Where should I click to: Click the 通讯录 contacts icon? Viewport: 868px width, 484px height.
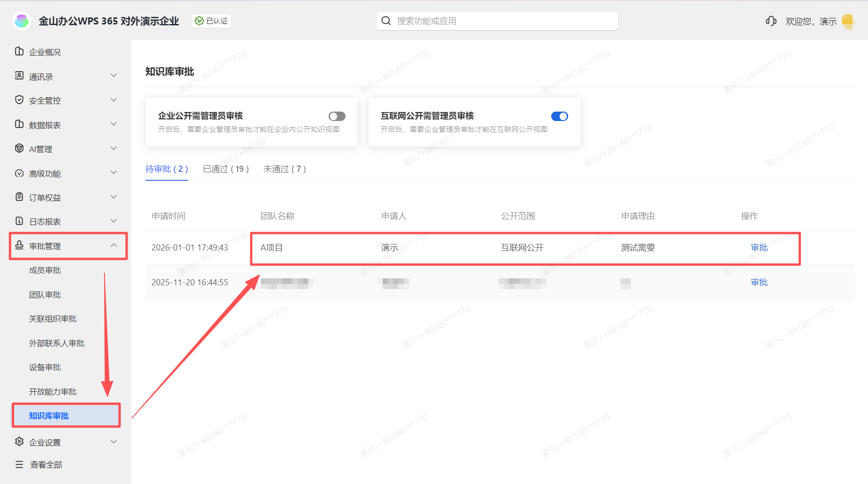point(19,76)
